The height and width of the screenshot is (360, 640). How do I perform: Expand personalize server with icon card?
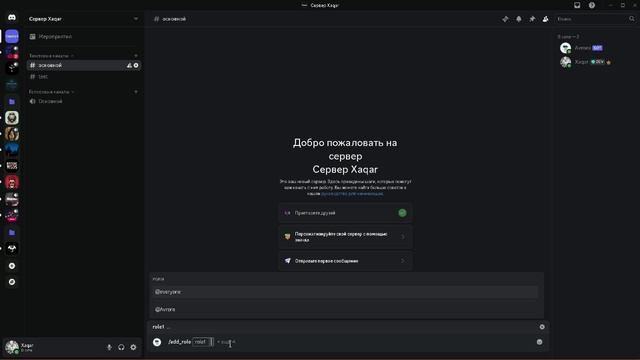[x=403, y=237]
